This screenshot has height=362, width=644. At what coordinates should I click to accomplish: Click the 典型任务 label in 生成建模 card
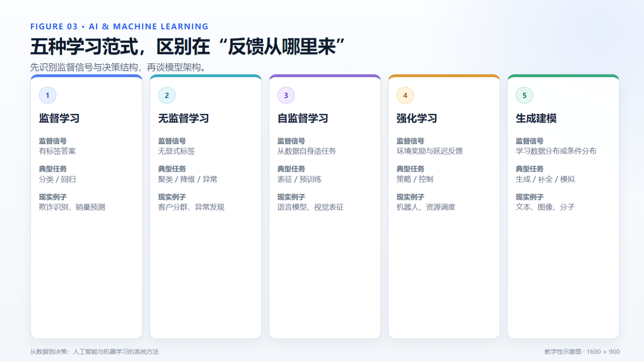tap(530, 169)
